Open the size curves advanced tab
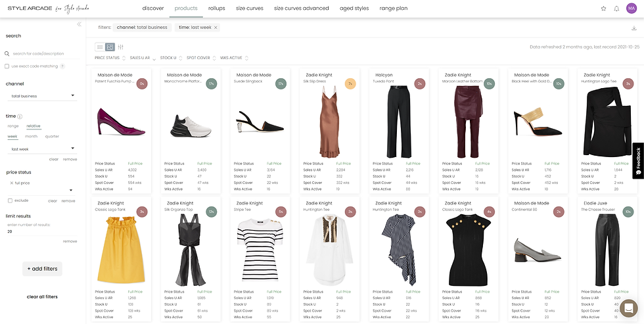This screenshot has height=324, width=644. pyautogui.click(x=302, y=8)
